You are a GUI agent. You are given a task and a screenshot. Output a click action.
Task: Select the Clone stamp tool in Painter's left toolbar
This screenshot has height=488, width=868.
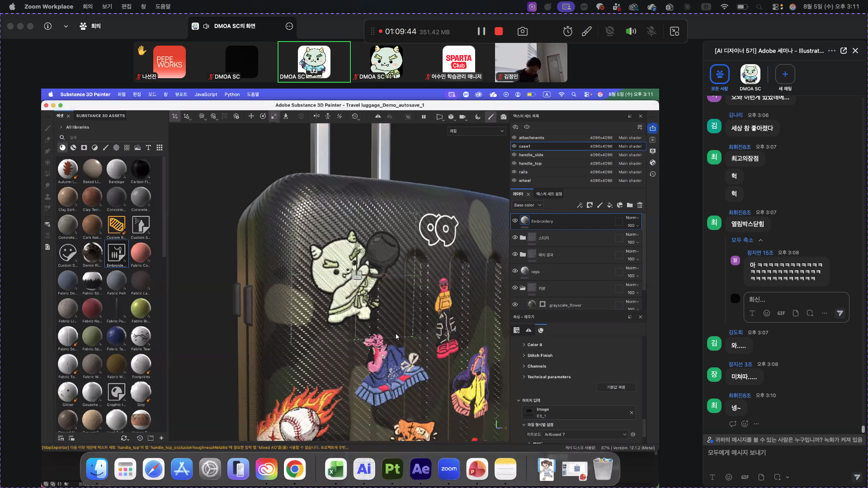click(47, 197)
